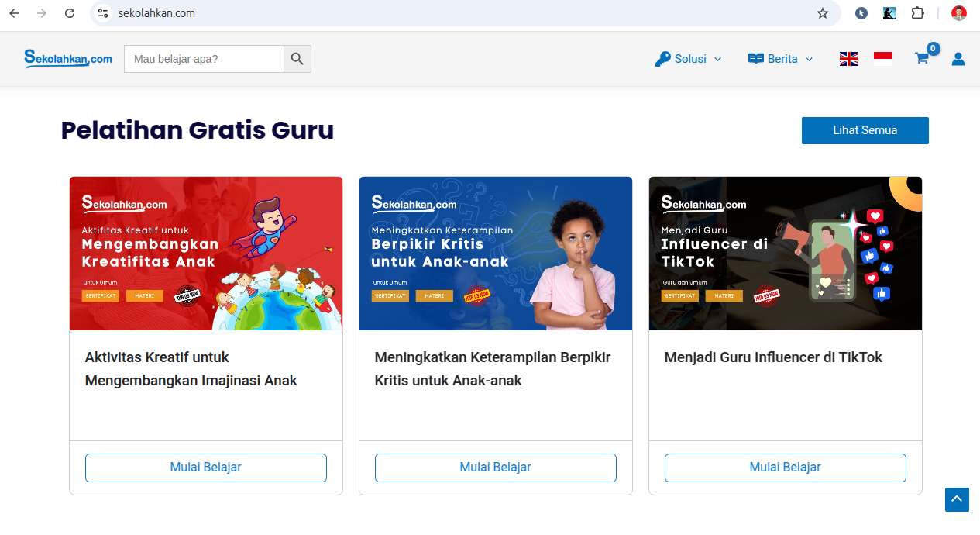View site information icon in address bar
The height and width of the screenshot is (535, 980).
tap(103, 13)
